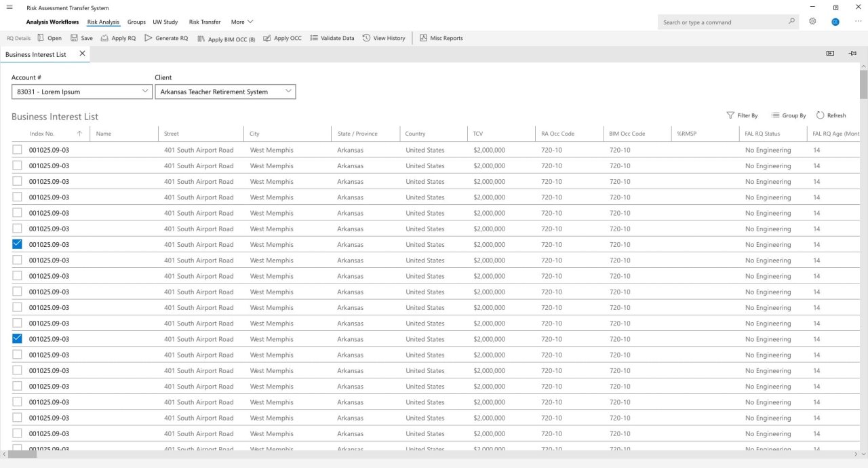Viewport: 868px width, 468px height.
Task: Click the horizontal scrollbar thumb at bottom
Action: coord(23,455)
